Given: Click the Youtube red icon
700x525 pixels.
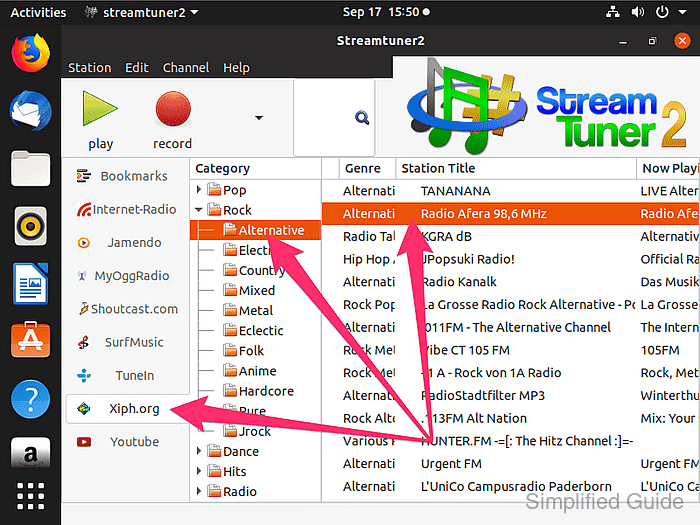Looking at the screenshot, I should pos(83,442).
